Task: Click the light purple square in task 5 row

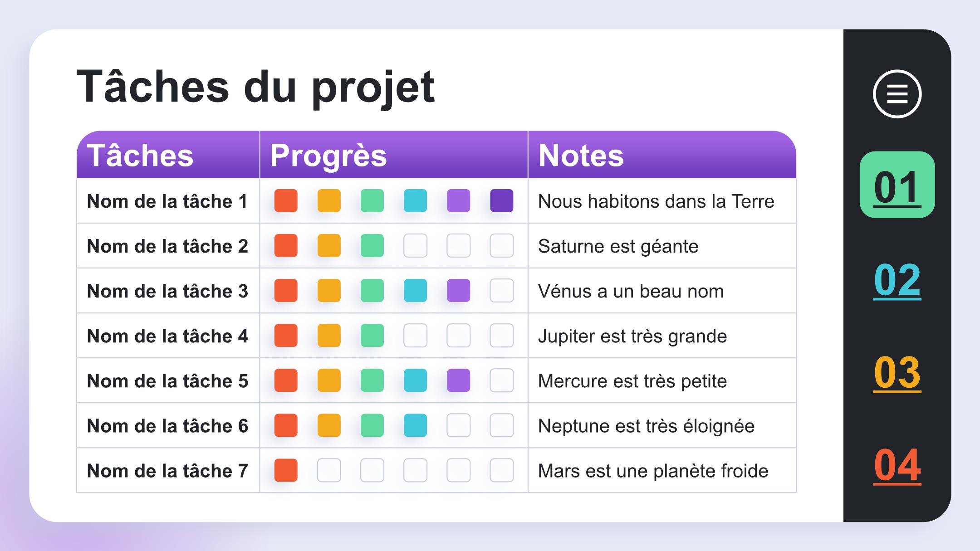Action: (458, 380)
